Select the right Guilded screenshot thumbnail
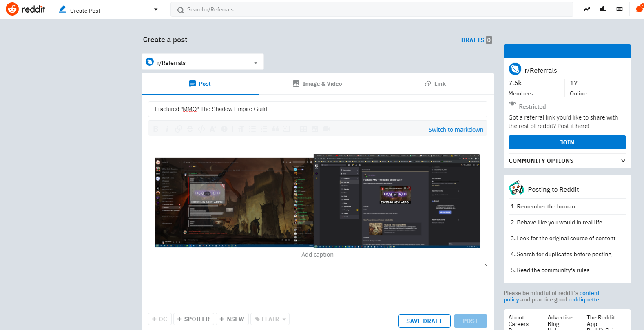Viewport: 644px width, 330px height. tap(397, 201)
